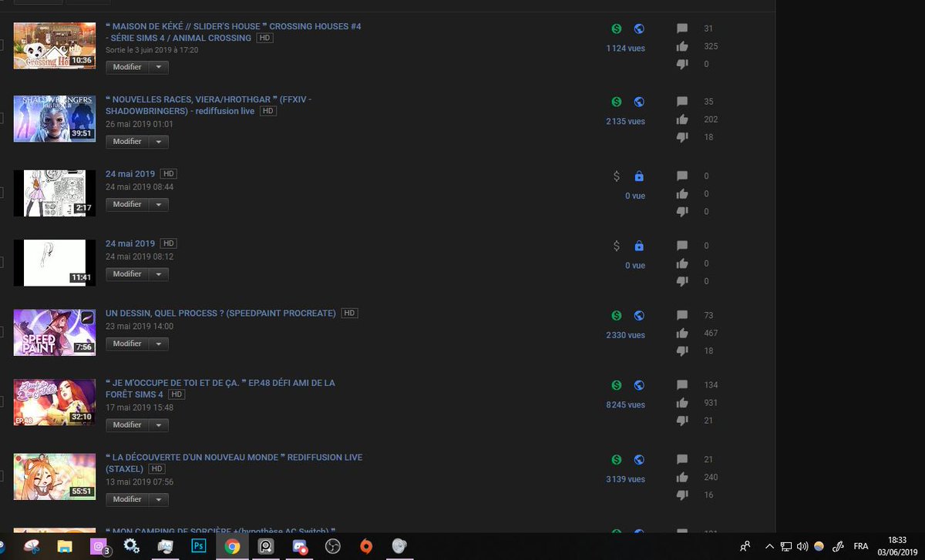925x560 pixels.
Task: Select checkbox for 24 mai 08:44 video
Action: pos(1,193)
